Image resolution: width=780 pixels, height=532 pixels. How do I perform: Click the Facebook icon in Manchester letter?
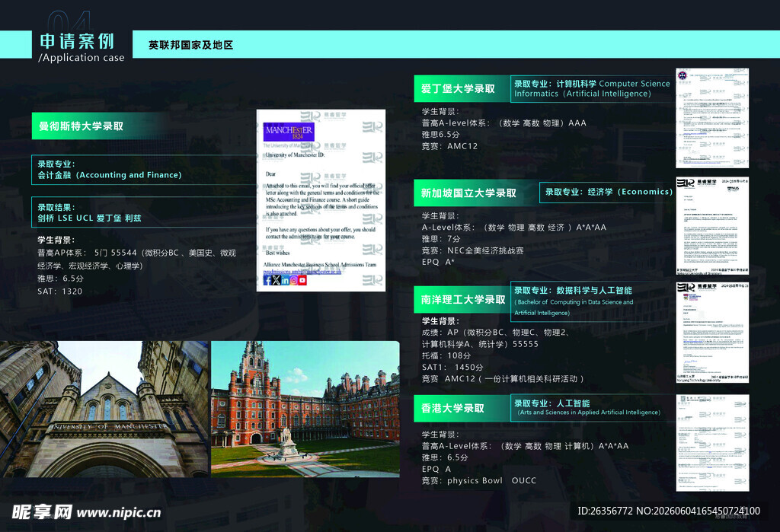click(267, 280)
